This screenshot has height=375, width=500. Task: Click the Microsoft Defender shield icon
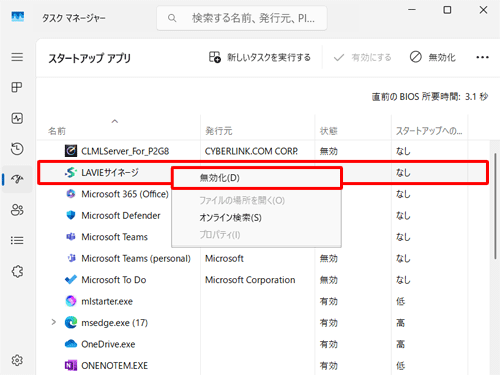71,215
